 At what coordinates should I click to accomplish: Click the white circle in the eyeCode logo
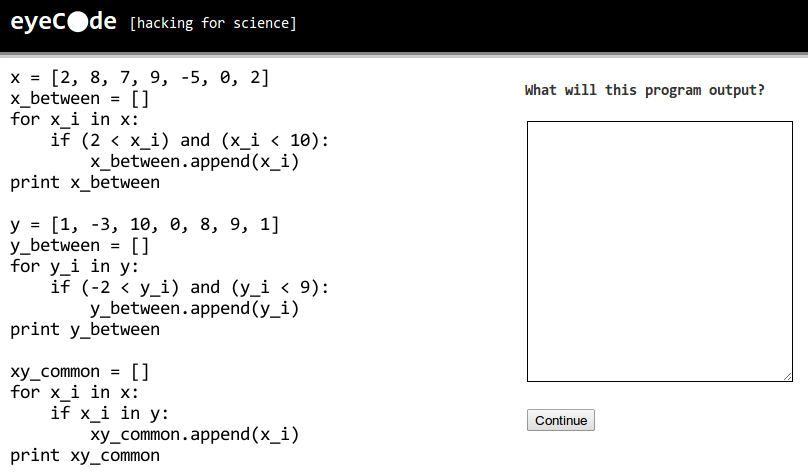pyautogui.click(x=77, y=22)
